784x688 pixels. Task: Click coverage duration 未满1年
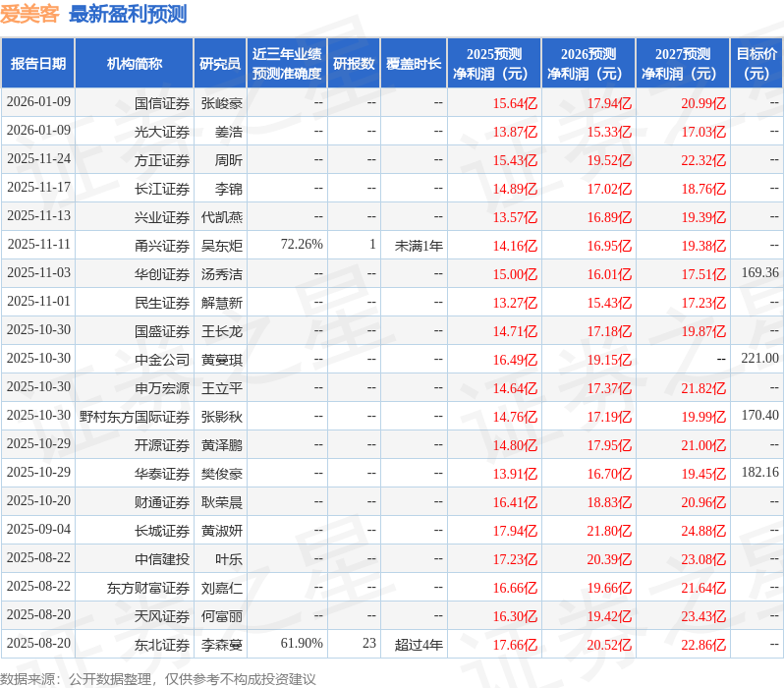(419, 246)
